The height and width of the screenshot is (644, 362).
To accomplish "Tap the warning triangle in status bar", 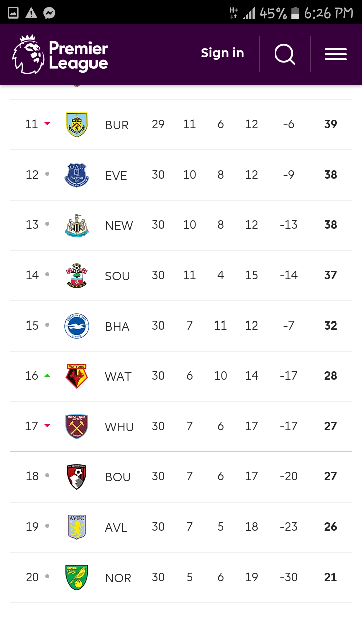I will (31, 13).
